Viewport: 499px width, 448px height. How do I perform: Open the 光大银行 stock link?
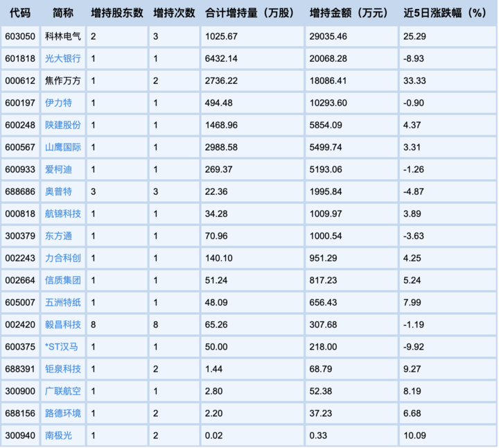[x=62, y=58]
